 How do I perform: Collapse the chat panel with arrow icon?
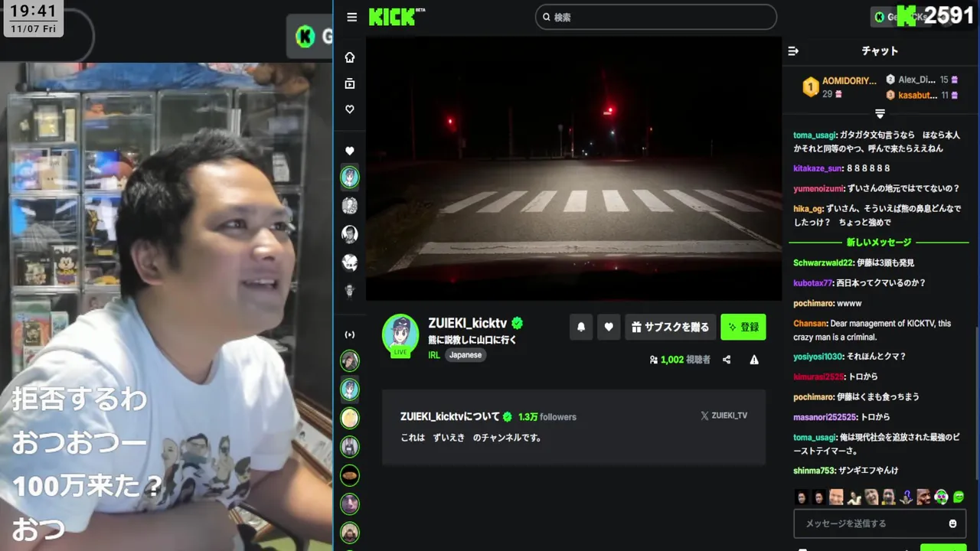793,51
